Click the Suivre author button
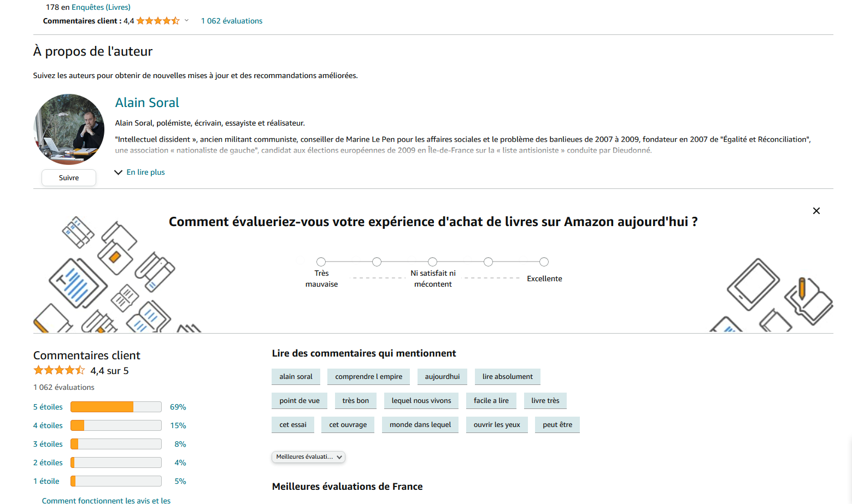 [x=69, y=178]
